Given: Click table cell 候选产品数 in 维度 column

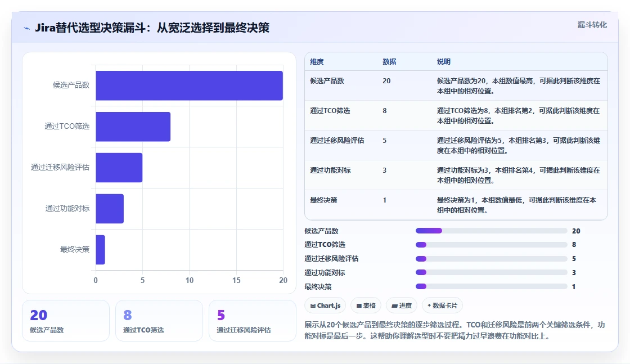Looking at the screenshot, I should [327, 81].
